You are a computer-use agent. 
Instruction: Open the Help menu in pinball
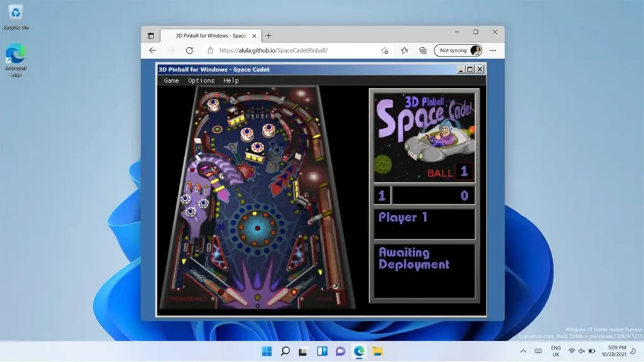231,80
